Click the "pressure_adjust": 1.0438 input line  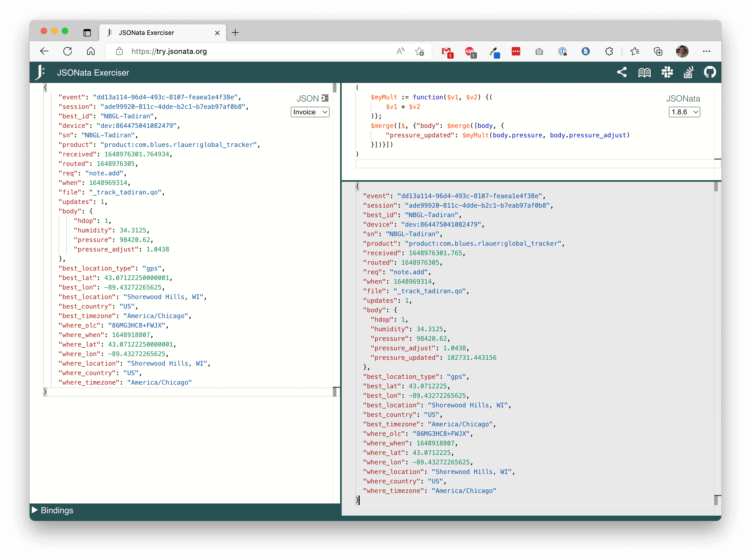(121, 249)
